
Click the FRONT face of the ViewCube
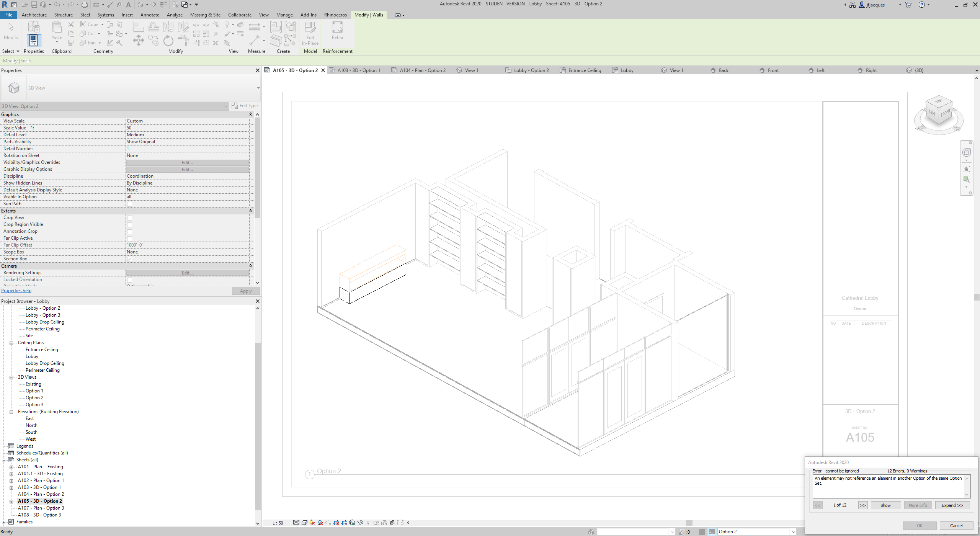[946, 114]
